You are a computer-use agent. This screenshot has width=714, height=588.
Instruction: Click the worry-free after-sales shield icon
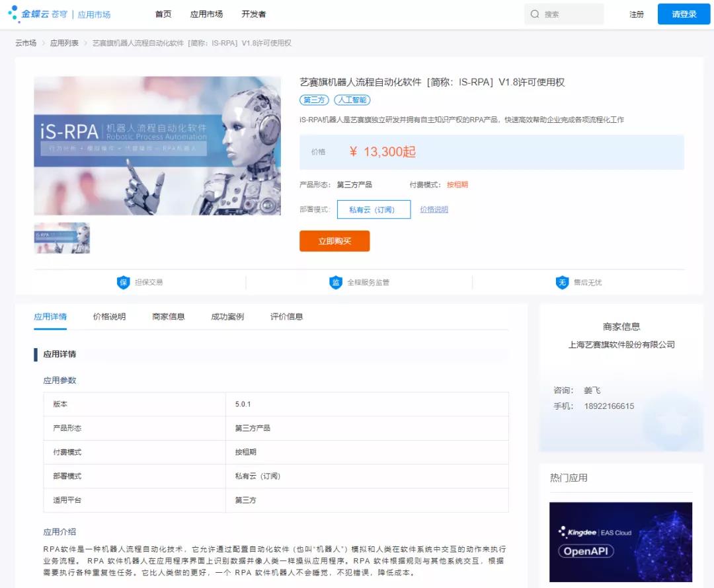pyautogui.click(x=562, y=283)
